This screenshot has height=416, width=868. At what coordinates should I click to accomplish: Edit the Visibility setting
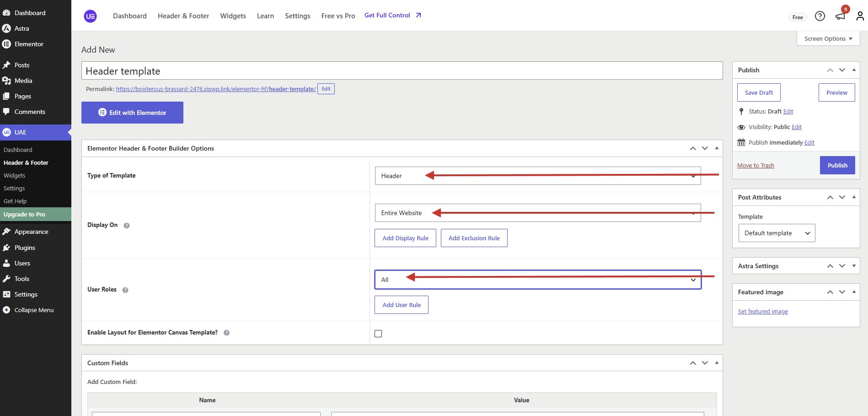coord(797,127)
